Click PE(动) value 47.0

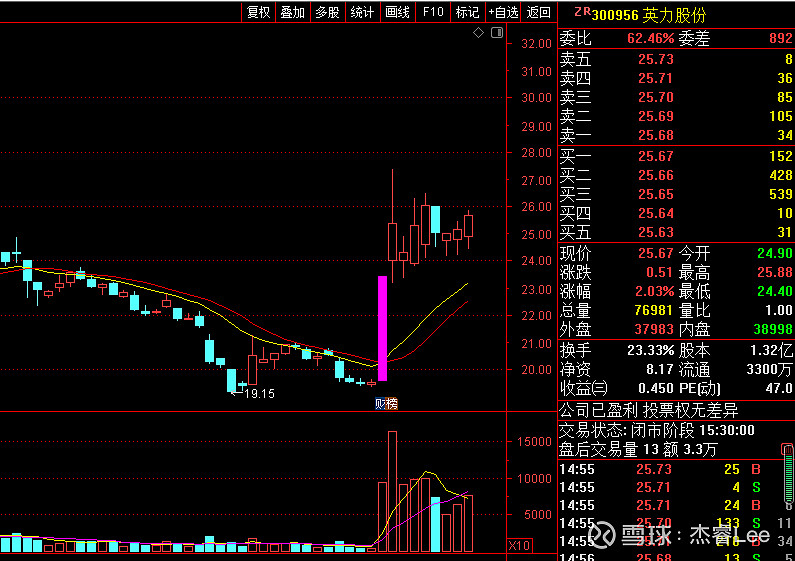[780, 389]
